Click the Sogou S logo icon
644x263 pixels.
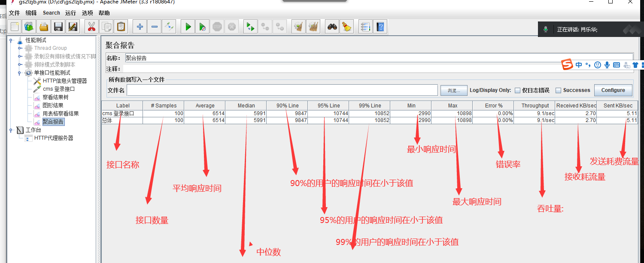coord(568,65)
